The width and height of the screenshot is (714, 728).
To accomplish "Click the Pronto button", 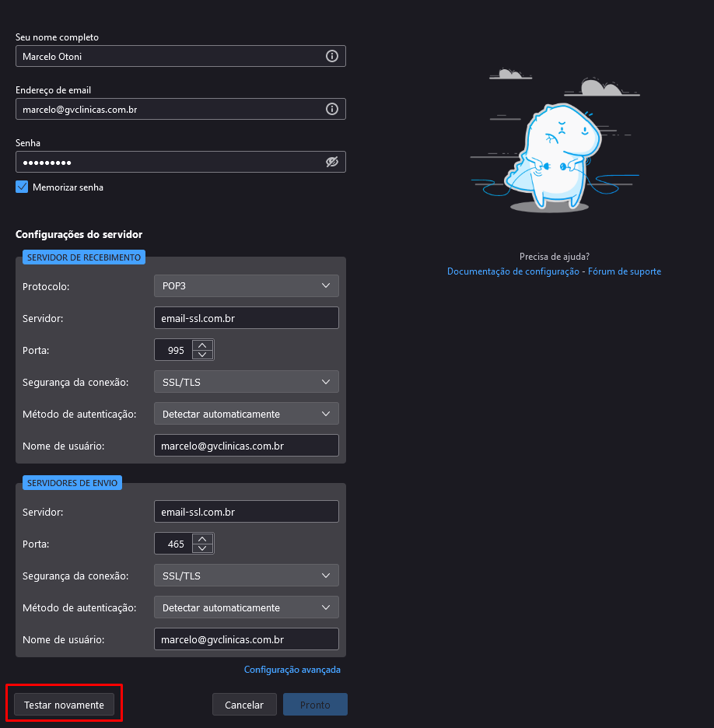I will [x=315, y=705].
